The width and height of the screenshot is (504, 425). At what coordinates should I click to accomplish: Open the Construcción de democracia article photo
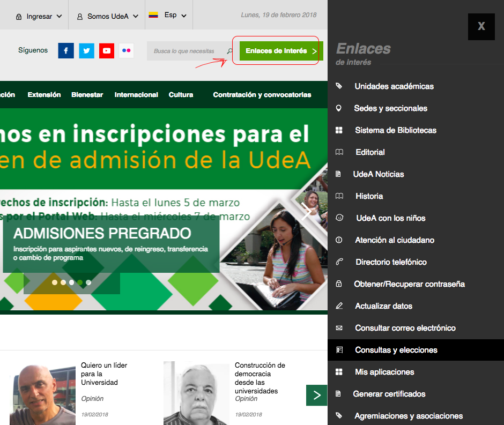coord(196,393)
